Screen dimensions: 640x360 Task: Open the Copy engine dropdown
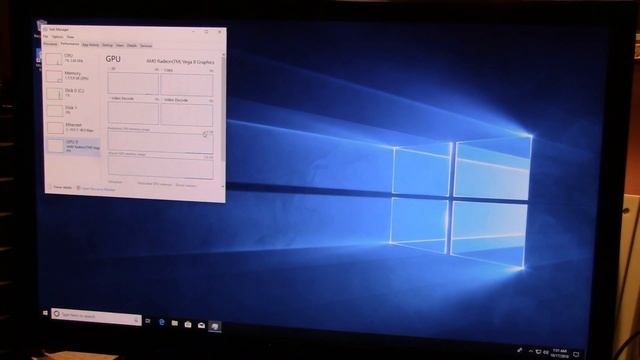[x=167, y=70]
